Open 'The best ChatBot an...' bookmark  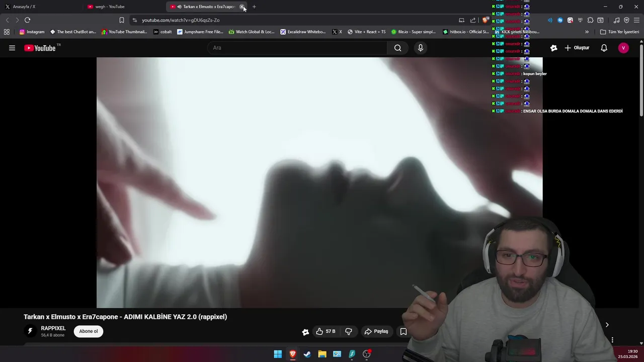(73, 32)
